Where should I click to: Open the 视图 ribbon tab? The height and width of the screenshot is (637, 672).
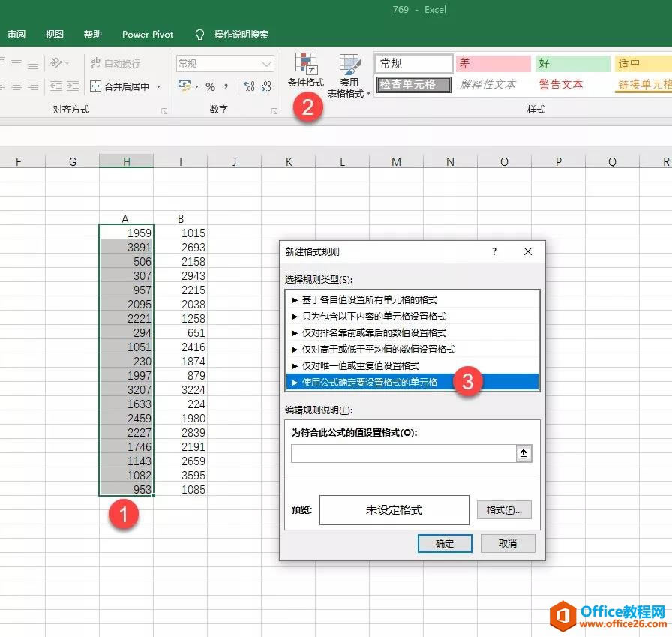(x=54, y=35)
